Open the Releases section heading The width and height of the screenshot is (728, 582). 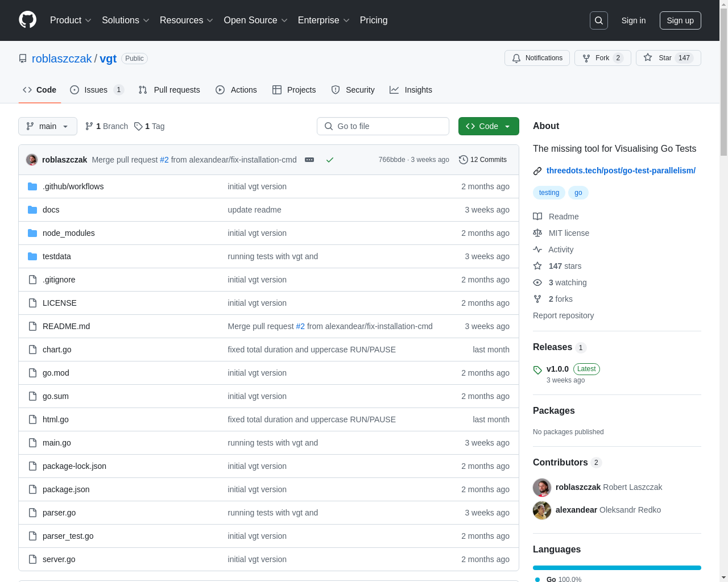coord(552,347)
